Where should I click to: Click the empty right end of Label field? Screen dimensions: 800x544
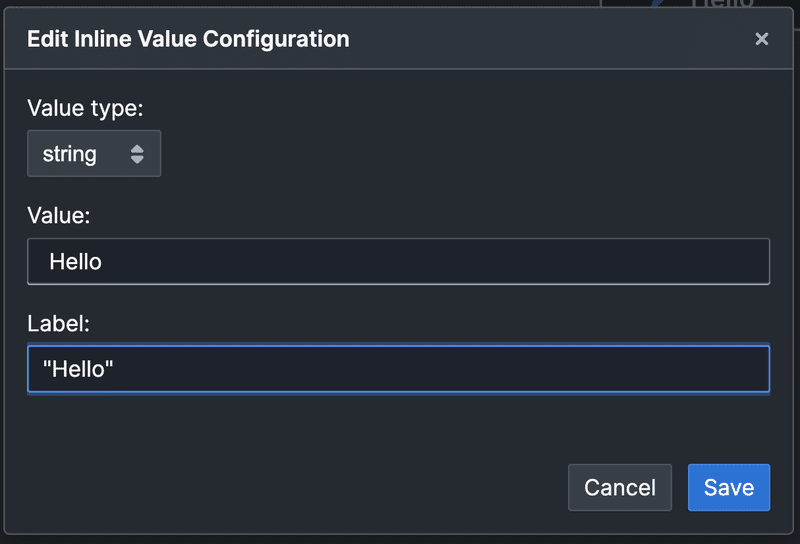(x=700, y=369)
